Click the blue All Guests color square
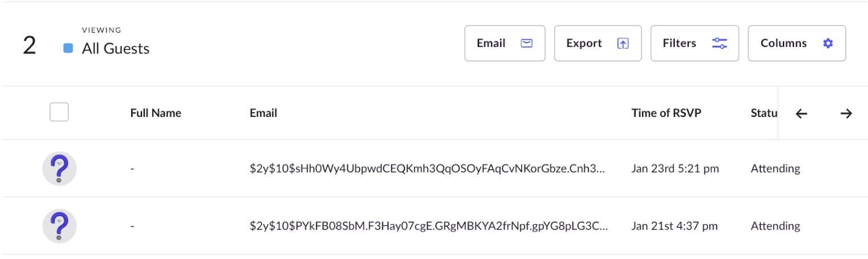868x259 pixels. pyautogui.click(x=68, y=48)
